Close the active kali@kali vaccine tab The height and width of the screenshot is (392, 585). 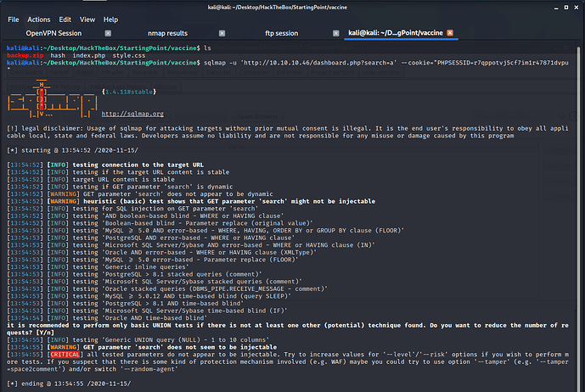click(x=450, y=33)
